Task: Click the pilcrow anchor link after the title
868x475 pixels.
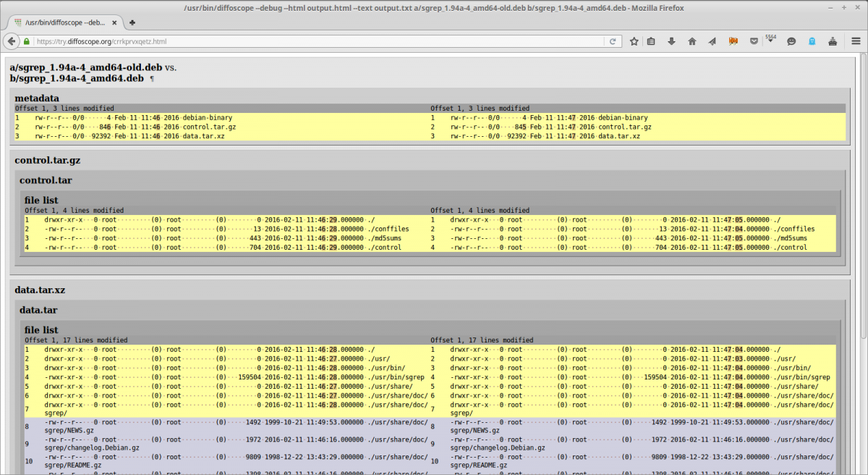Action: coord(151,78)
